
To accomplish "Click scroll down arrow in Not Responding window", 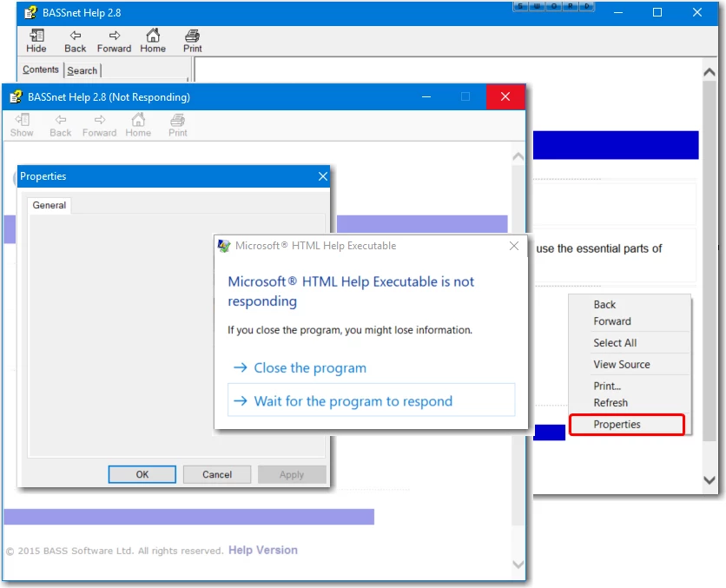I will [x=518, y=565].
